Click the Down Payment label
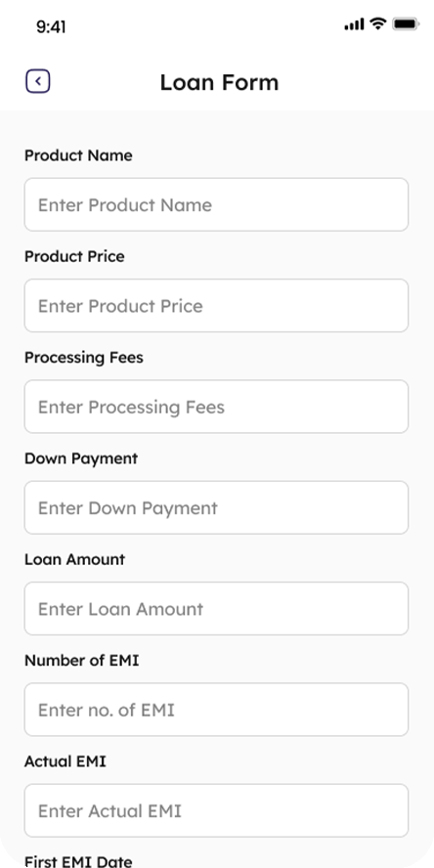434x868 pixels. tap(81, 458)
